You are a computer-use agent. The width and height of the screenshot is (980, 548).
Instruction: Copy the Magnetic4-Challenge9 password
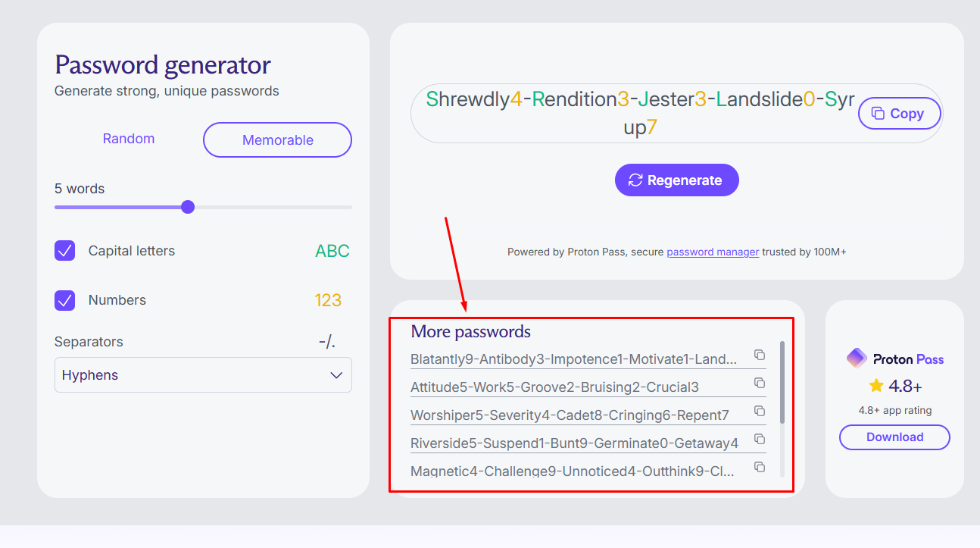coord(760,467)
